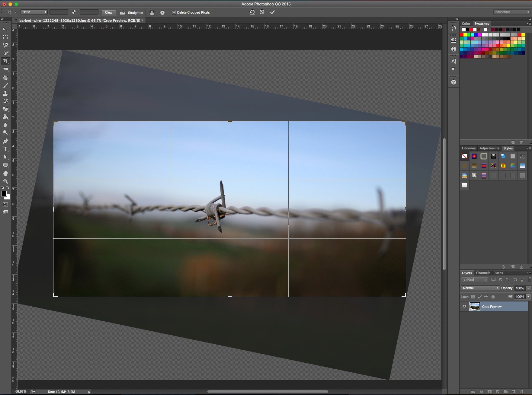This screenshot has width=532, height=395.
Task: Toggle lock all for layer
Action: (493, 297)
